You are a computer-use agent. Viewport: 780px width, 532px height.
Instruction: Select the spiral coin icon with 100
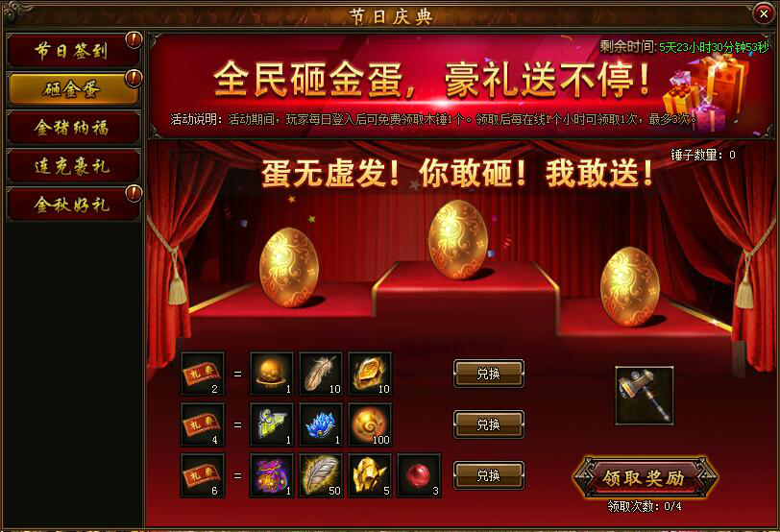click(x=370, y=424)
